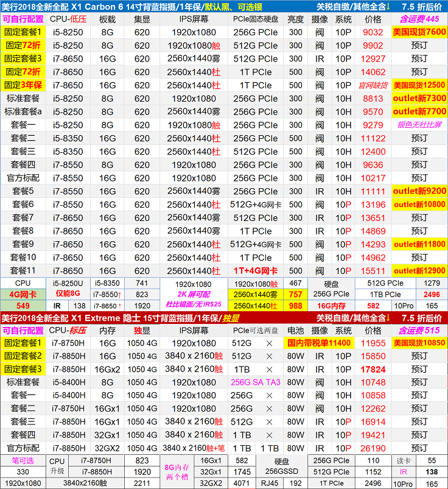Select the price cell 9032
This screenshot has width=448, height=489.
pos(373,32)
